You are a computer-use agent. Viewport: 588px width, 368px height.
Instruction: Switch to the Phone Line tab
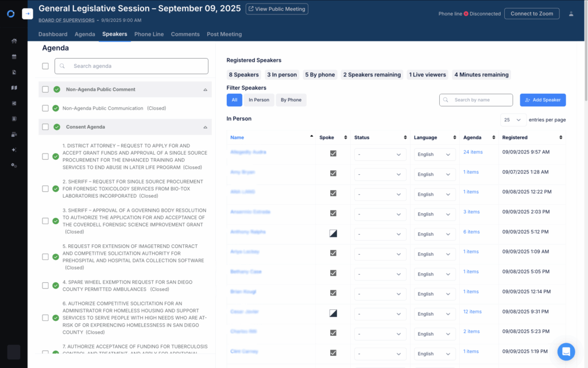pyautogui.click(x=149, y=34)
